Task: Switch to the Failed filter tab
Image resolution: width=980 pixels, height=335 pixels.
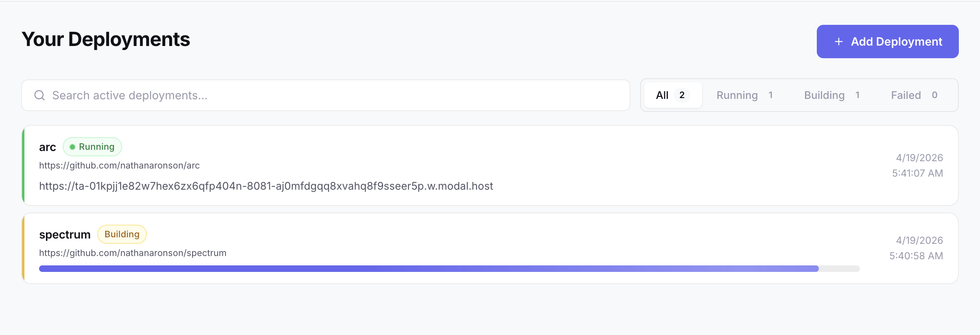Action: (x=914, y=95)
